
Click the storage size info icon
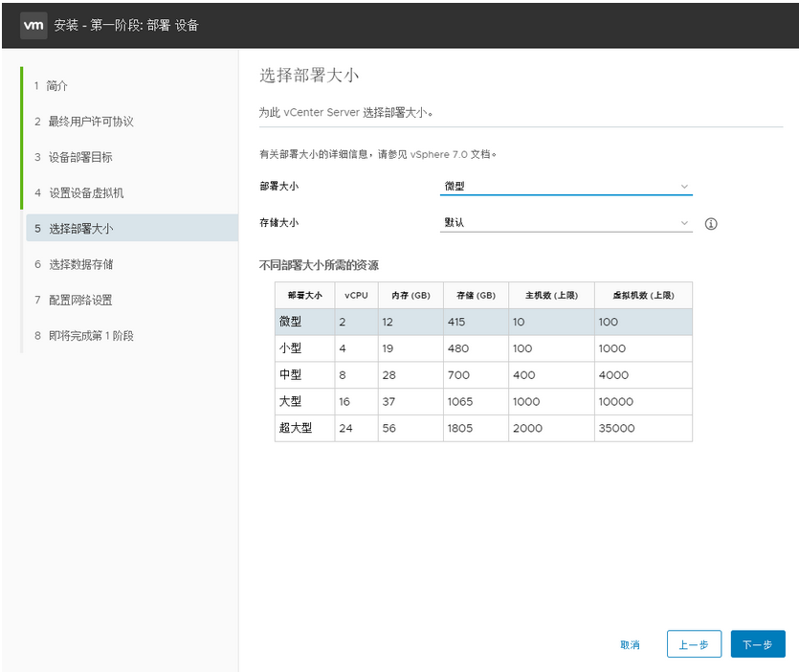click(x=711, y=224)
